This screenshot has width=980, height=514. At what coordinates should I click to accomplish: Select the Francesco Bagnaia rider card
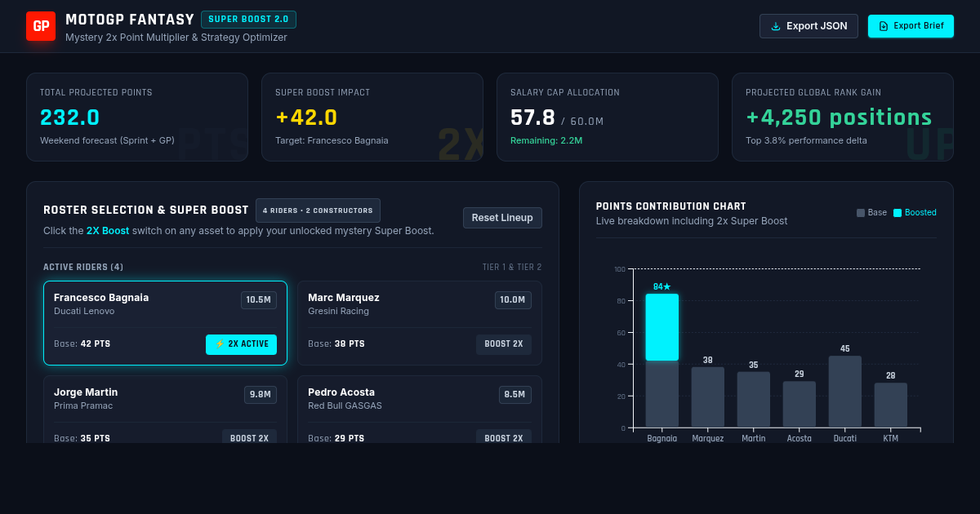165,323
